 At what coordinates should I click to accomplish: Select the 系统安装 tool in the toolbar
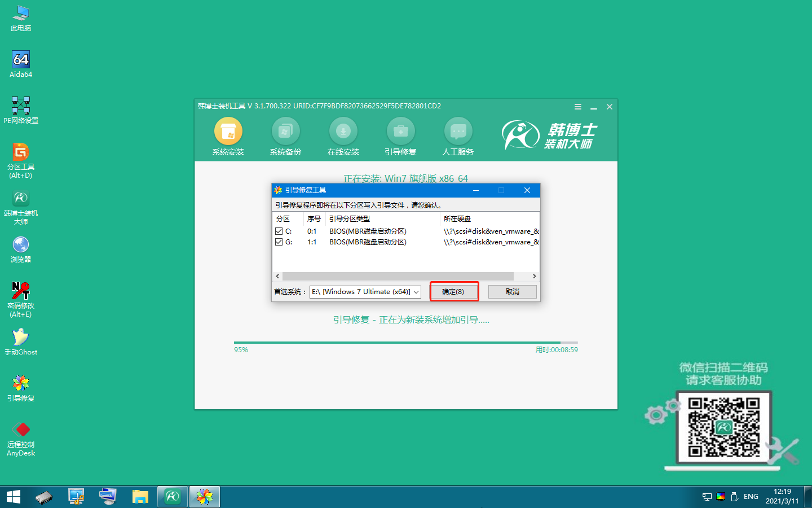(228, 135)
